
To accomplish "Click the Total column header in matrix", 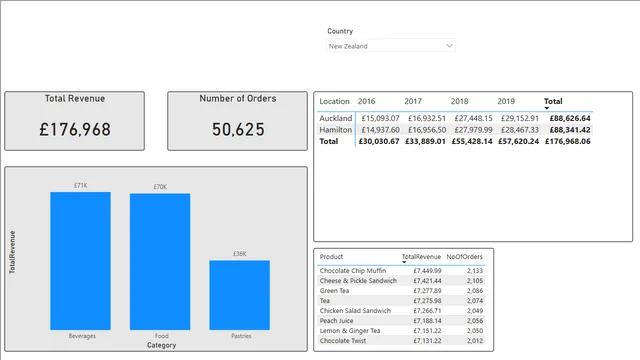I will 553,101.
